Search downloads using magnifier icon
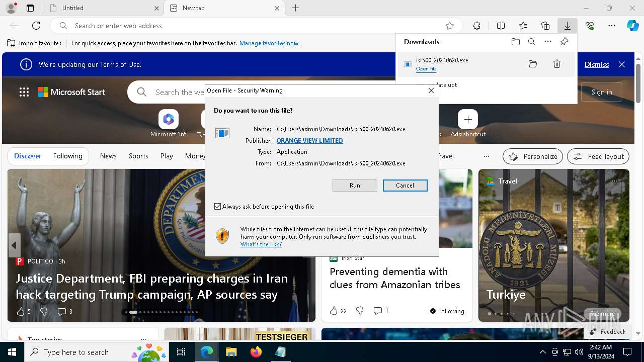Viewport: 644px width, 362px height. point(532,42)
